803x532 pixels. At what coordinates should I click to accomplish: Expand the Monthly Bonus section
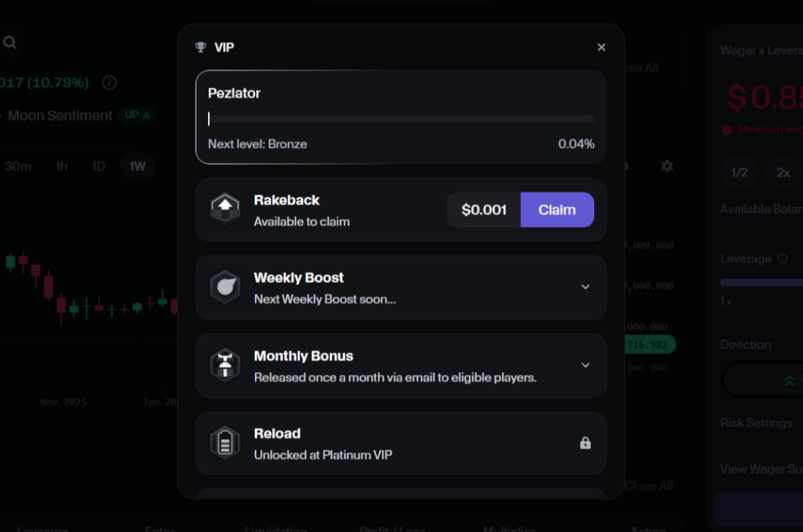(586, 365)
